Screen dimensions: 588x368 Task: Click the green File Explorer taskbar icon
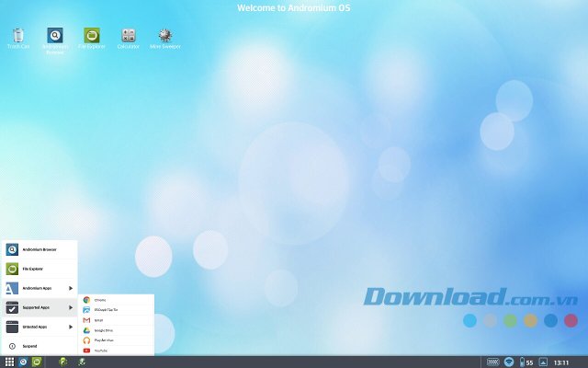37,362
